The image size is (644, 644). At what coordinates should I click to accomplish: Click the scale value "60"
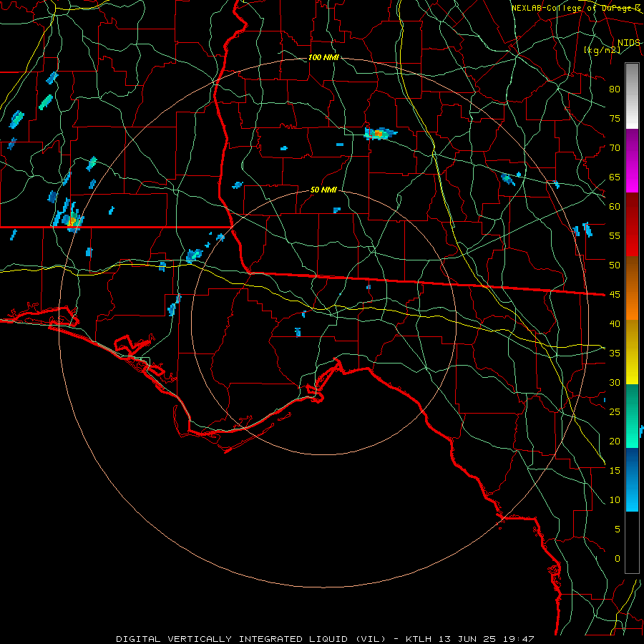coord(615,207)
